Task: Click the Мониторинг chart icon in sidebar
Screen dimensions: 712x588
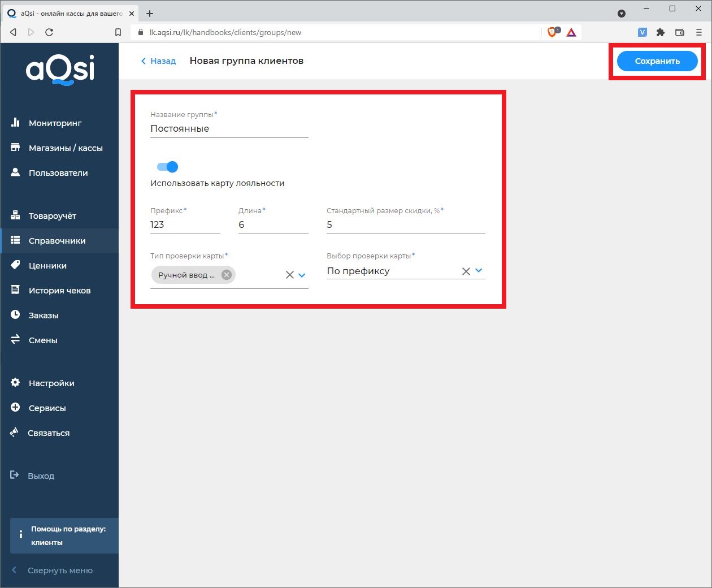Action: (15, 123)
